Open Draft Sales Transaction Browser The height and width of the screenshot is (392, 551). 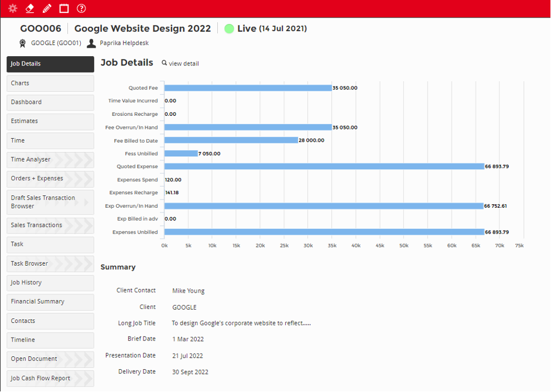50,202
